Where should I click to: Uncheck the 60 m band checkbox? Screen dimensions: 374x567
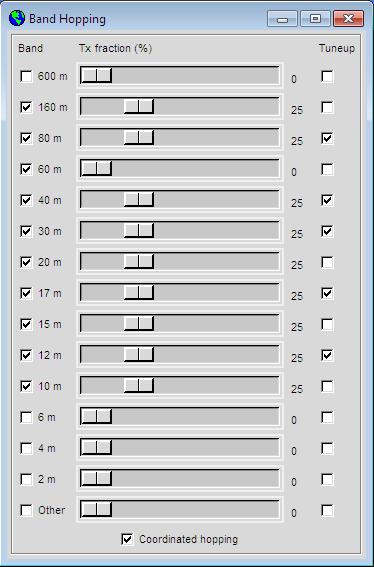coord(26,169)
